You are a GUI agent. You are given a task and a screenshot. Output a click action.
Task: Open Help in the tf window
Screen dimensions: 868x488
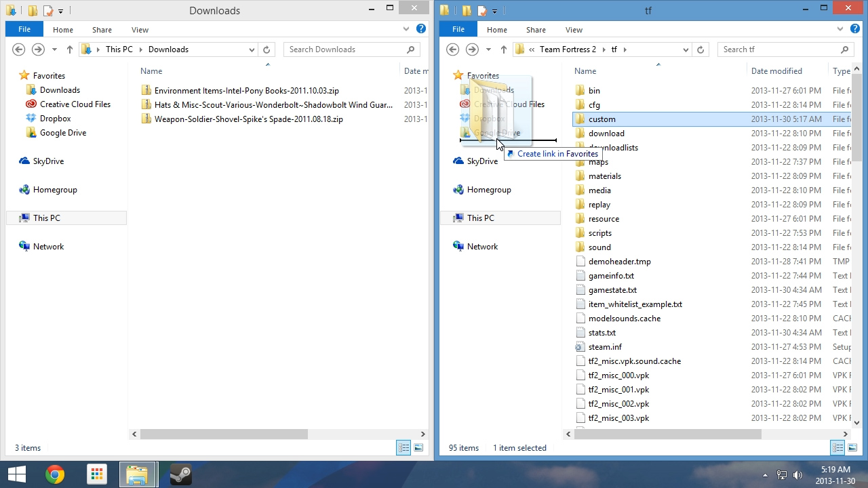855,29
